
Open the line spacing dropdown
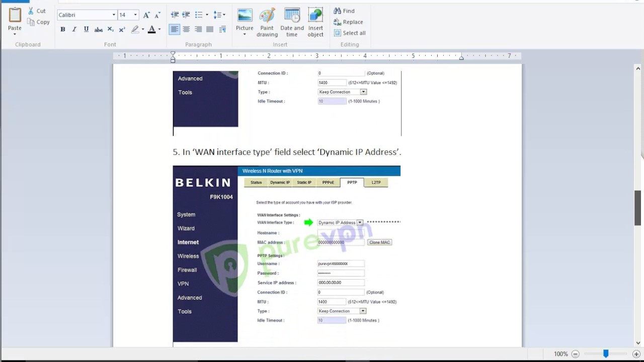219,15
